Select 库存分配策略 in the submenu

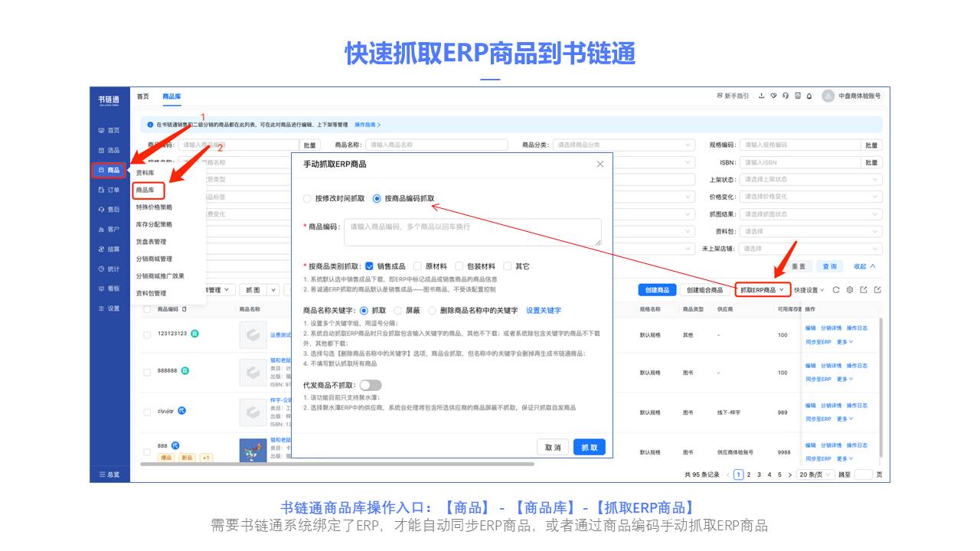click(154, 224)
